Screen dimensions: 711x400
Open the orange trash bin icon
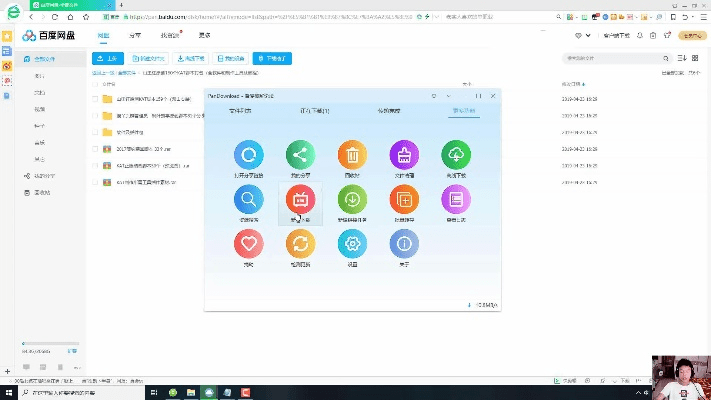point(352,155)
